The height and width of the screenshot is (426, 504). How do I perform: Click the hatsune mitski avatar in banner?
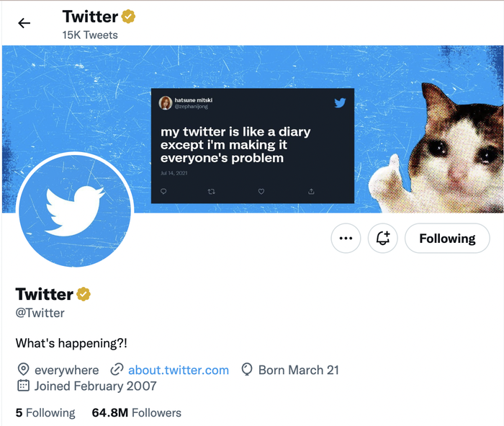click(166, 103)
